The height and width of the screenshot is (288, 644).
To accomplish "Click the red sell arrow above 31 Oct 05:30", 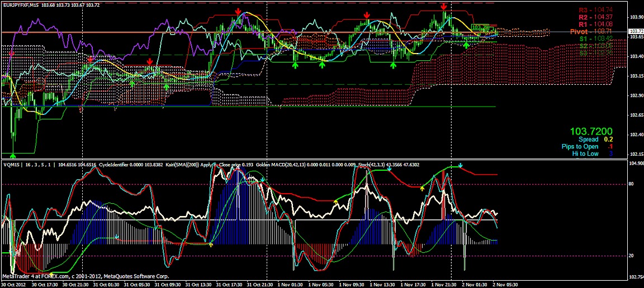I will [x=149, y=61].
